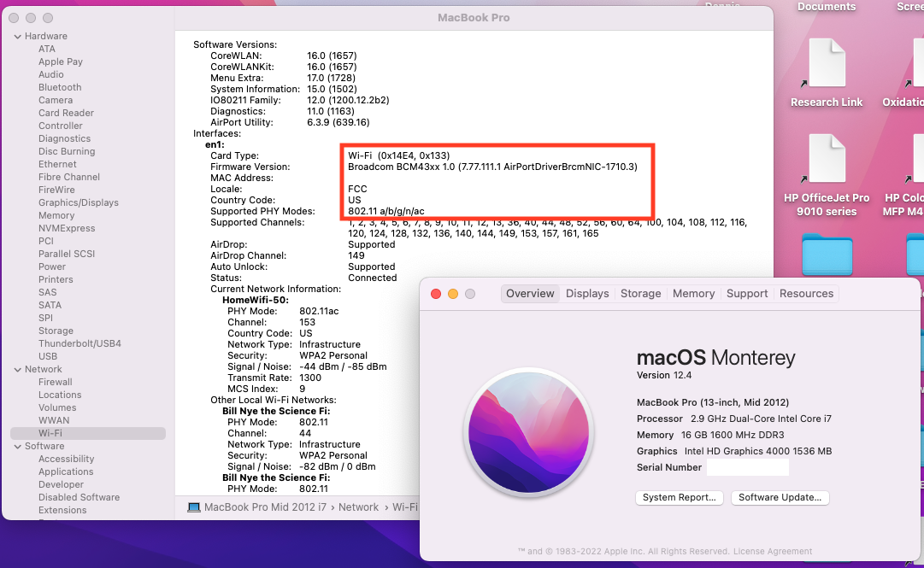Switch to the Overview tab
Image resolution: width=924 pixels, height=568 pixels.
pos(530,294)
